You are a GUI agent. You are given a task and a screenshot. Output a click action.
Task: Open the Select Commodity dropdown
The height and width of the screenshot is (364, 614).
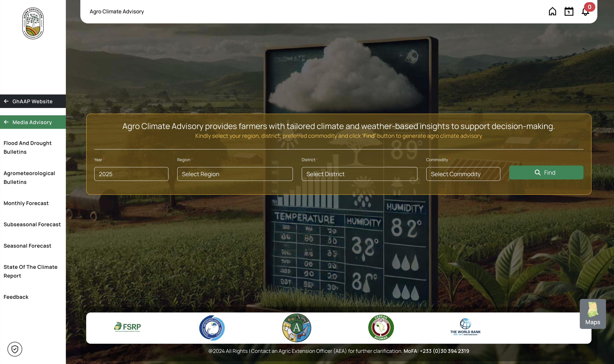click(463, 174)
